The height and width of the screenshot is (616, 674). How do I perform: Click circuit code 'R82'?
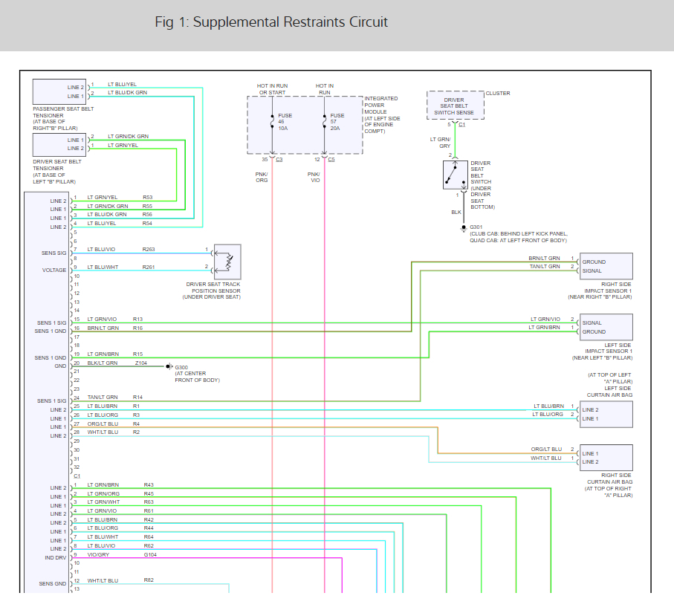tap(149, 580)
